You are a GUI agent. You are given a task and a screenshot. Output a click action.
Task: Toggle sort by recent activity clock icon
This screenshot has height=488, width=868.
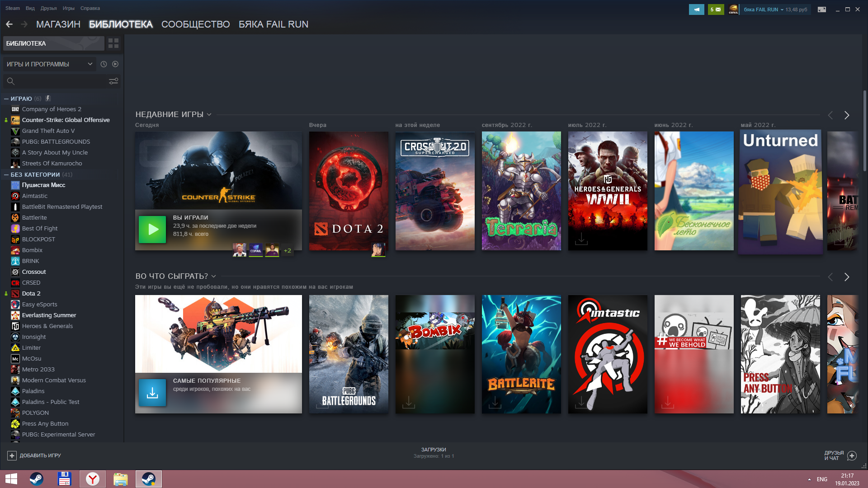104,64
